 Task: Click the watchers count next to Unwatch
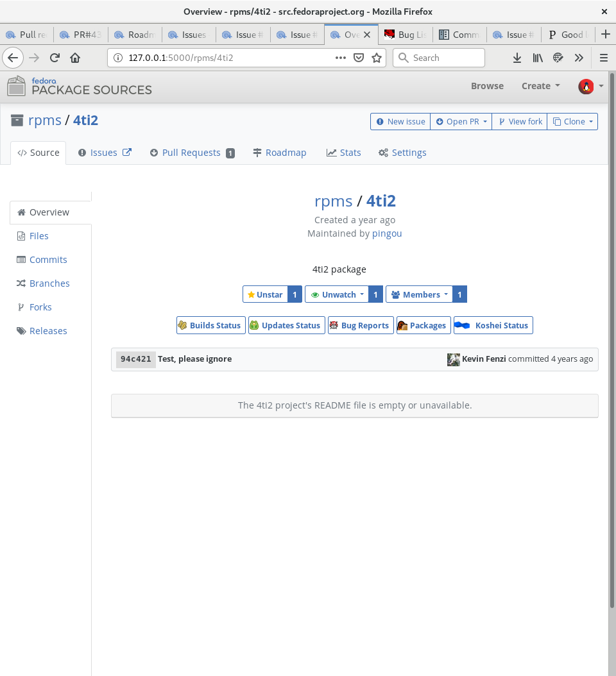point(376,294)
